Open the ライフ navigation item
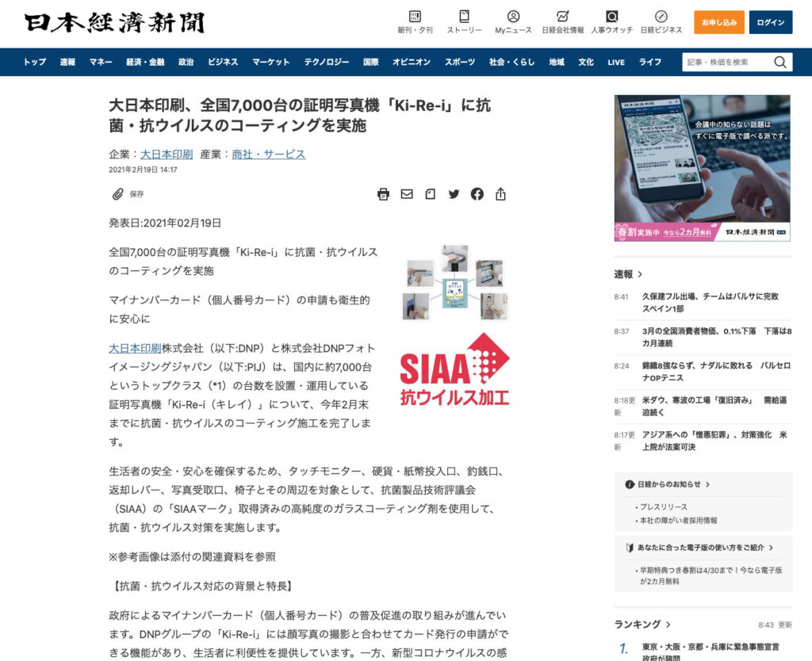The image size is (812, 661). coord(650,62)
